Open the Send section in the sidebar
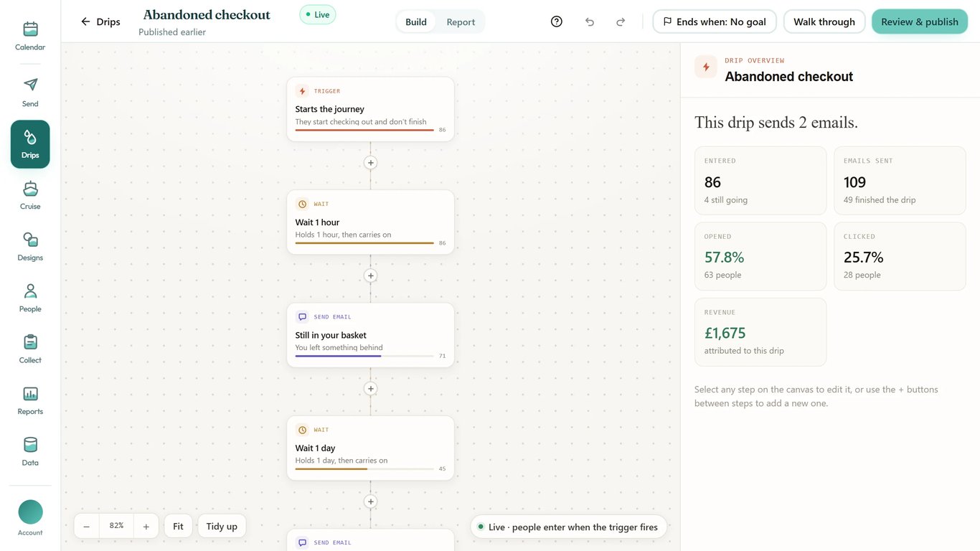The height and width of the screenshot is (551, 980). (x=30, y=93)
